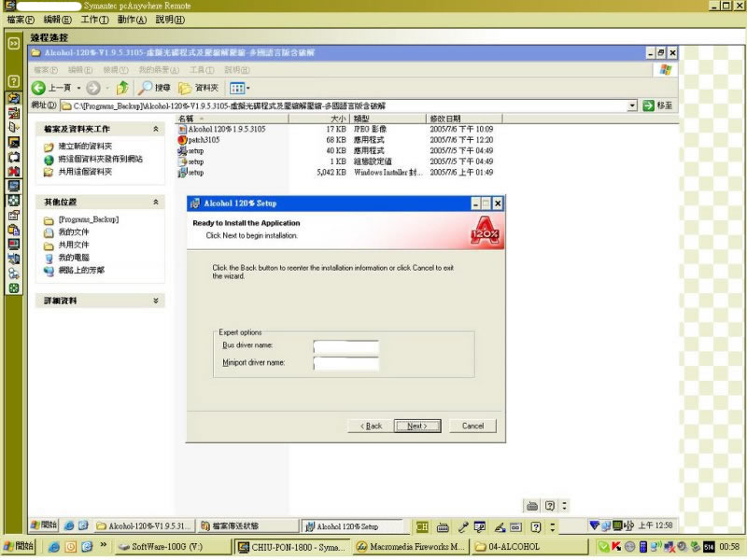The image size is (747, 560).
Task: Switch to remote taskbar Alcohol-120%-V1.9.5.31 folder
Action: (x=144, y=526)
